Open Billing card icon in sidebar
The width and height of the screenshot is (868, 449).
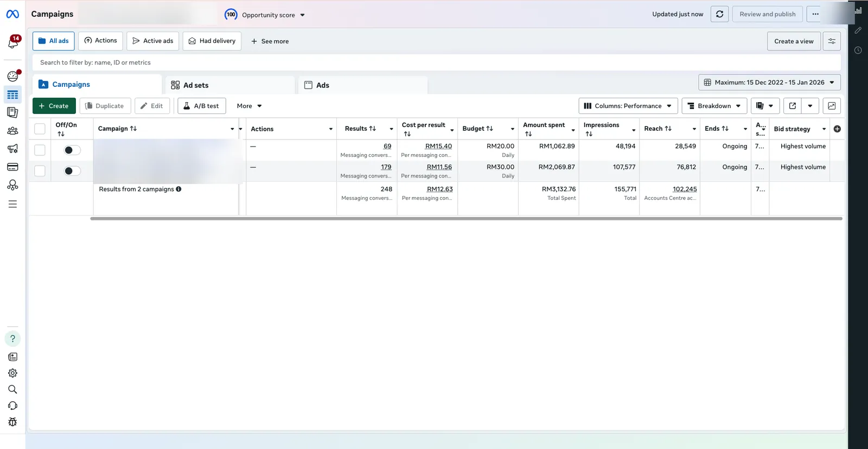(x=12, y=167)
